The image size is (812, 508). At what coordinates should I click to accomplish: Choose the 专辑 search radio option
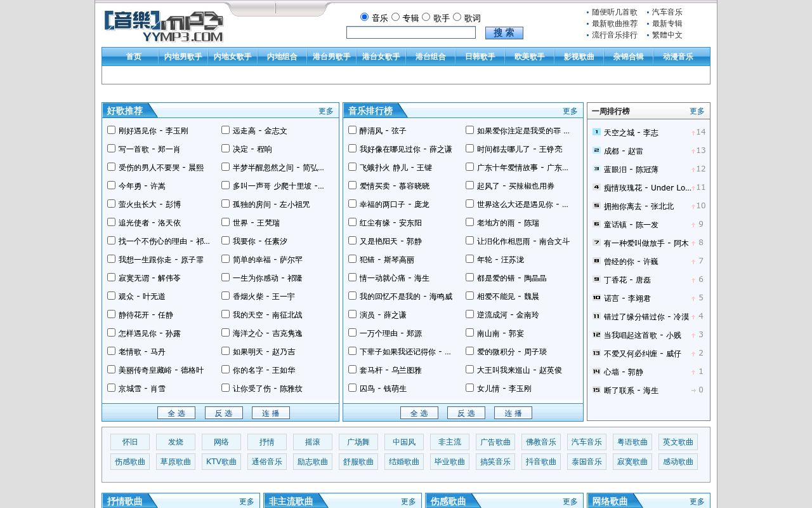(x=395, y=17)
